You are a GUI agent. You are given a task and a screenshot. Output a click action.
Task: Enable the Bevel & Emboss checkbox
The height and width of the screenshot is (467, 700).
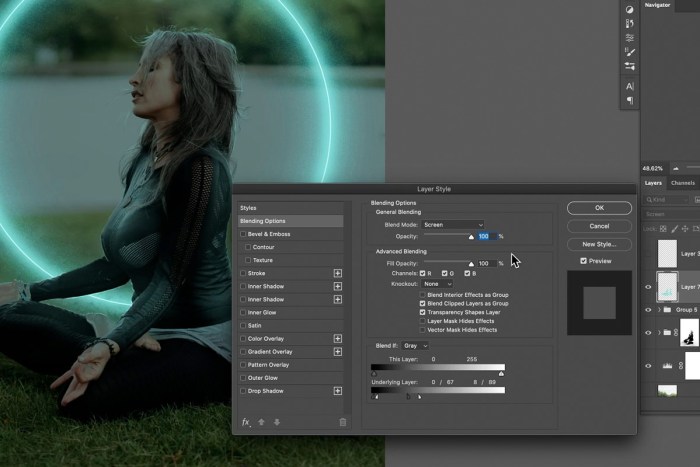[x=243, y=234]
